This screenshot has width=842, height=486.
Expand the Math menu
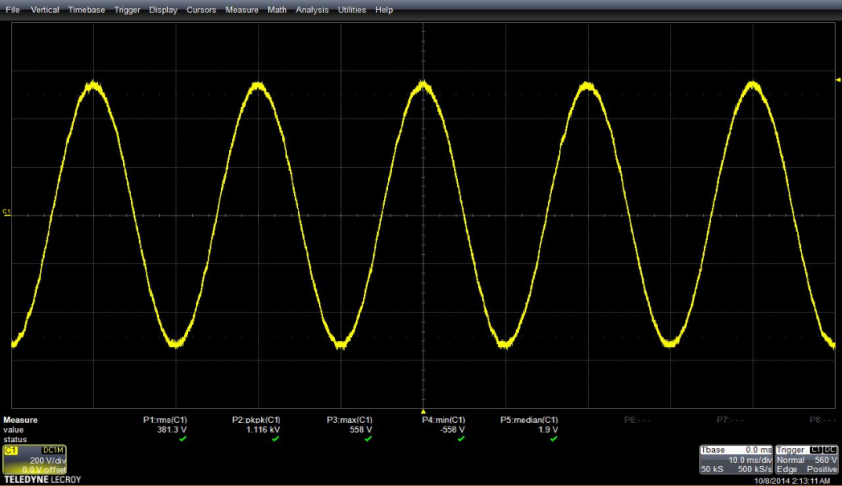(276, 9)
